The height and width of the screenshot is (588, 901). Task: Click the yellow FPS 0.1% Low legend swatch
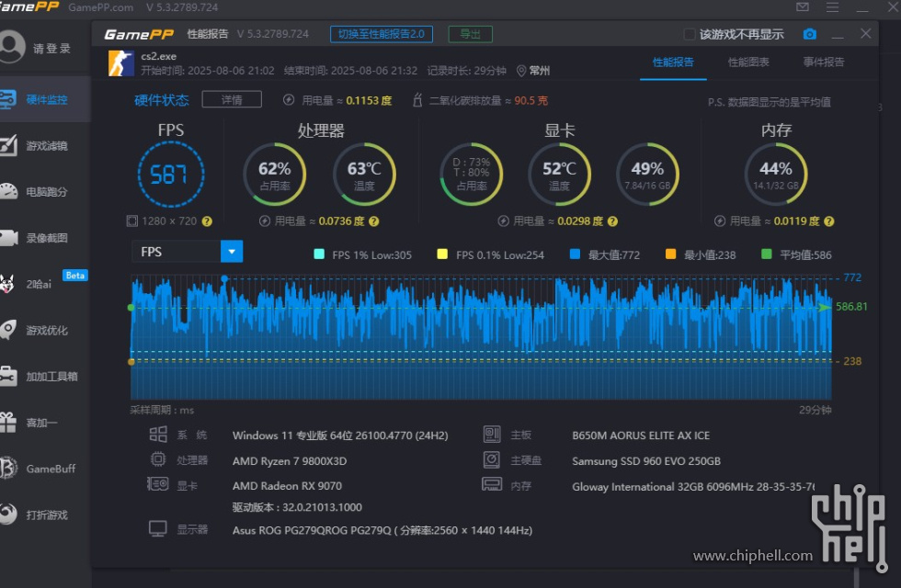[x=442, y=254]
